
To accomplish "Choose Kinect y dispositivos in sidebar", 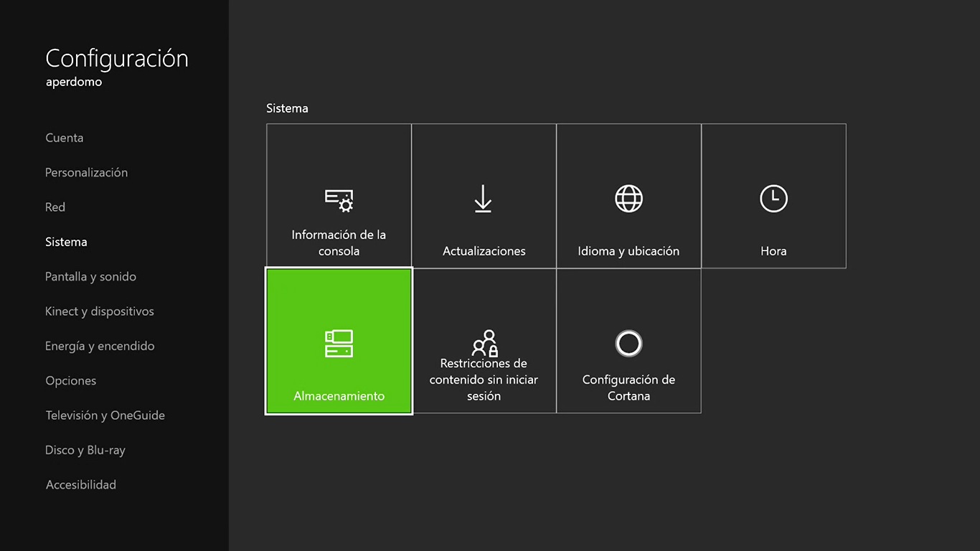I will (99, 311).
